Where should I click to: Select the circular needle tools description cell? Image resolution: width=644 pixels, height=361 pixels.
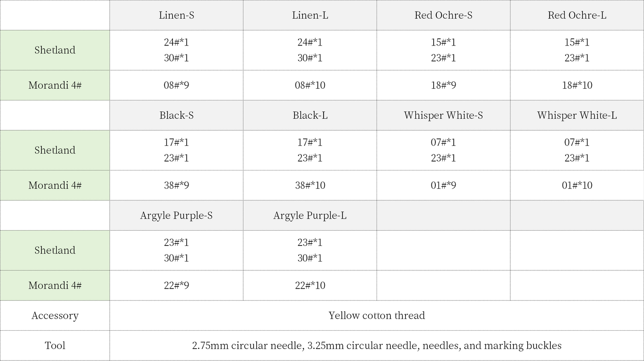(377, 345)
